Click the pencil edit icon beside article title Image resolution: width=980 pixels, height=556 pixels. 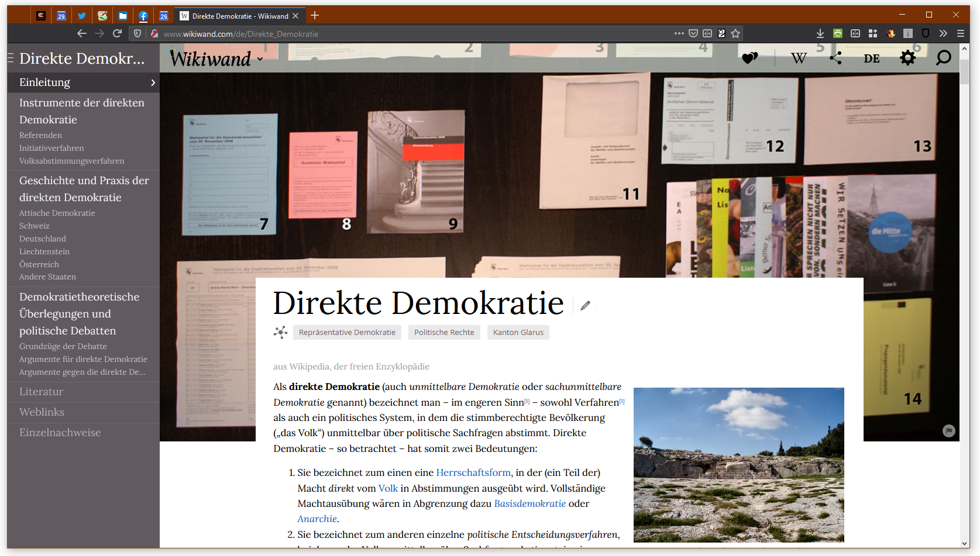point(585,305)
